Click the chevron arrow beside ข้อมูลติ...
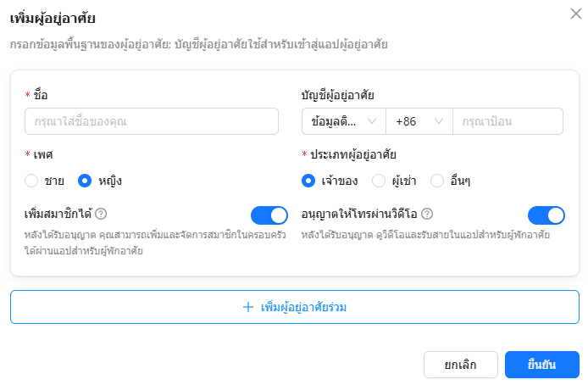 click(372, 121)
